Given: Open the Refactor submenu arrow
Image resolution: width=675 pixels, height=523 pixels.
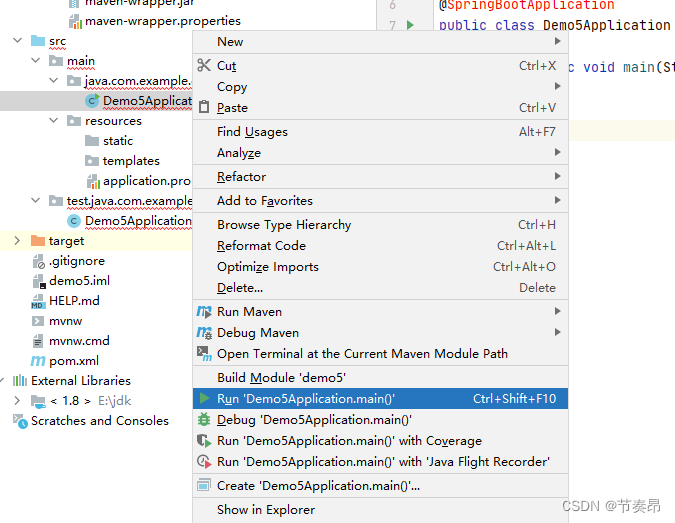Looking at the screenshot, I should point(557,176).
